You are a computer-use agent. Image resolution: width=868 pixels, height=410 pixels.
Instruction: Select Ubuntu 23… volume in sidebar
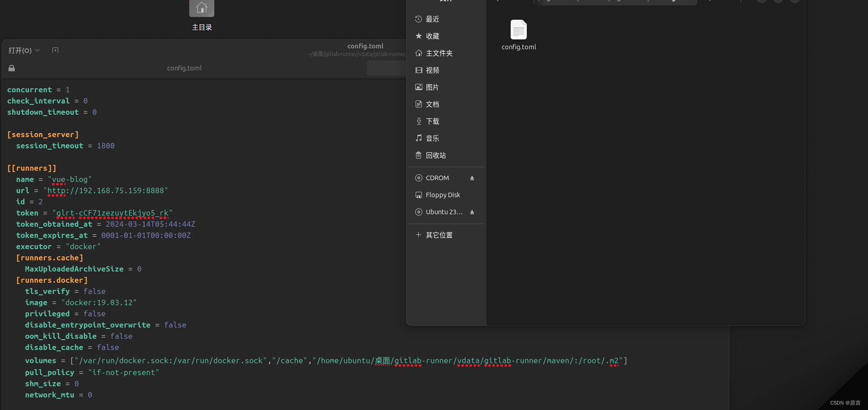coord(439,212)
